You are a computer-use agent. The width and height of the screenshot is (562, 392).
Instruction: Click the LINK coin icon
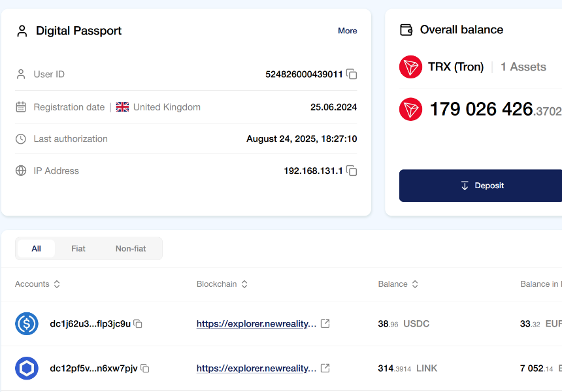coord(27,368)
